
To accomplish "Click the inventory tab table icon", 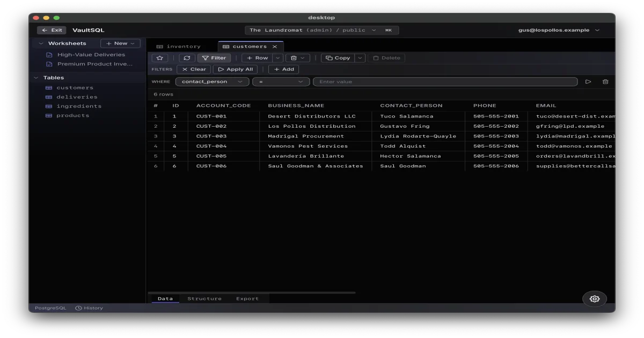I will point(159,47).
